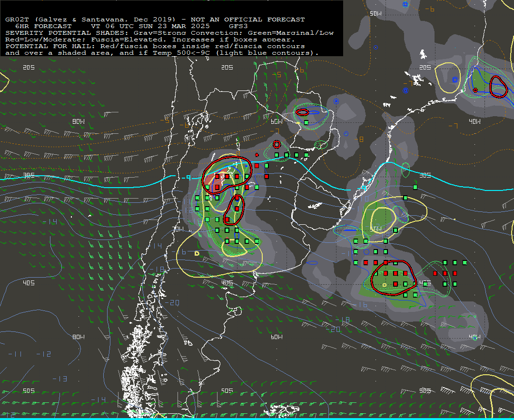Click the 'and over a shaded area' legend line
Image resolution: width=514 pixels, height=420 pixels.
point(162,53)
